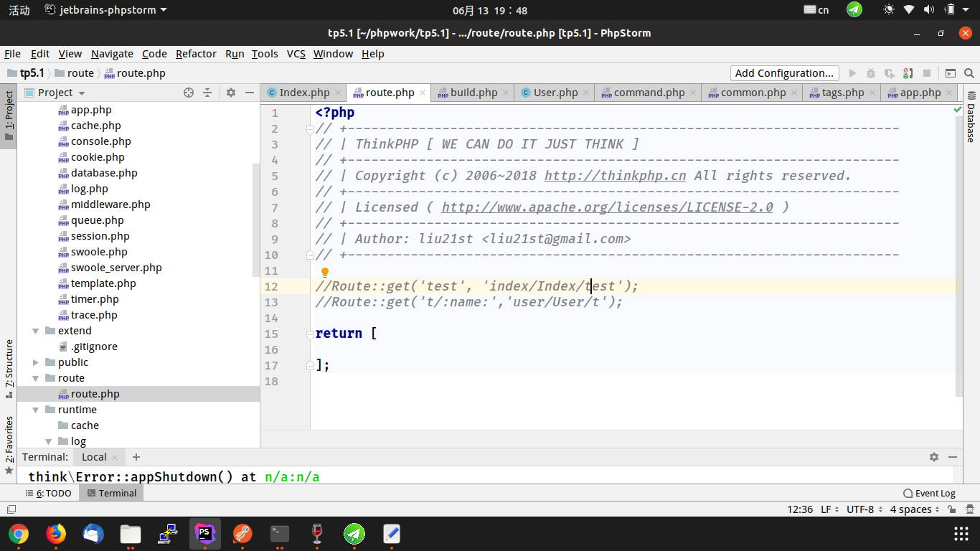Viewport: 980px width, 551px height.
Task: Open the Refactor menu
Action: point(196,54)
